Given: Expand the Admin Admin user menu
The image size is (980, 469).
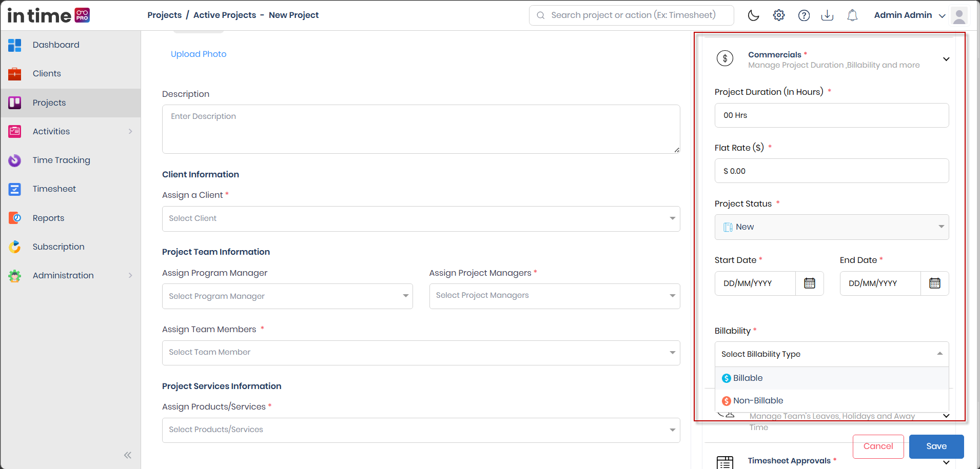Looking at the screenshot, I should [942, 16].
